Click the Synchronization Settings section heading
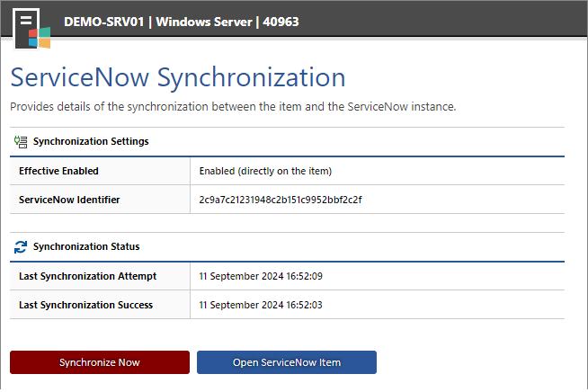Viewport: 588px width, 392px height. click(x=91, y=141)
